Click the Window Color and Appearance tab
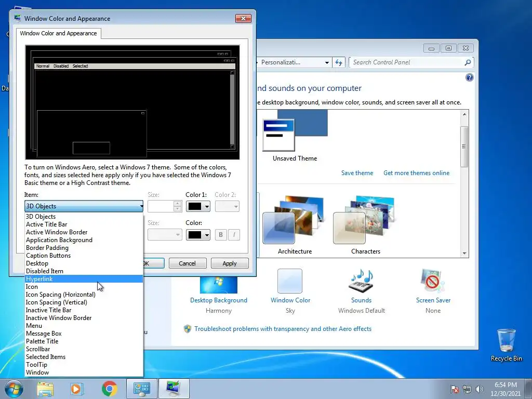Viewport: 532px width, 399px height. [58, 33]
